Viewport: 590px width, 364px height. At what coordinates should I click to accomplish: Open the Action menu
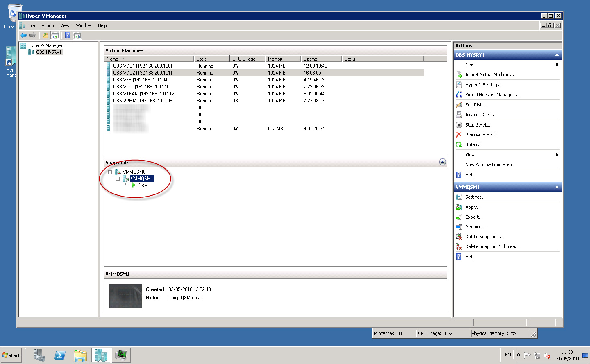(x=48, y=25)
